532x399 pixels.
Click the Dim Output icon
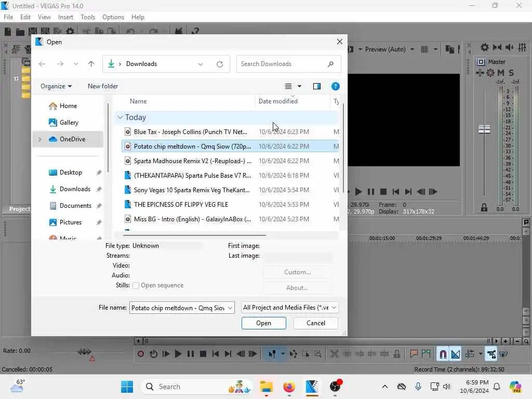(509, 47)
